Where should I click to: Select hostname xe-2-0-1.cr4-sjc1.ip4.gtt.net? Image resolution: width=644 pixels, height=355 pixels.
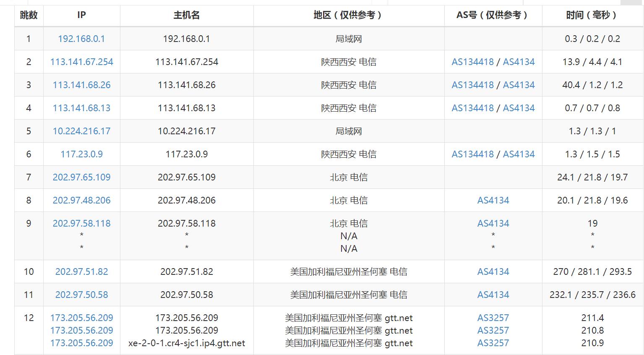point(187,343)
